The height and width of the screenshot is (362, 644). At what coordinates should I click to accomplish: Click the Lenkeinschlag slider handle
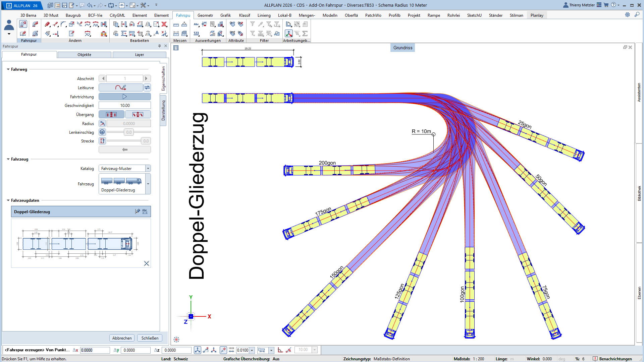(x=129, y=132)
